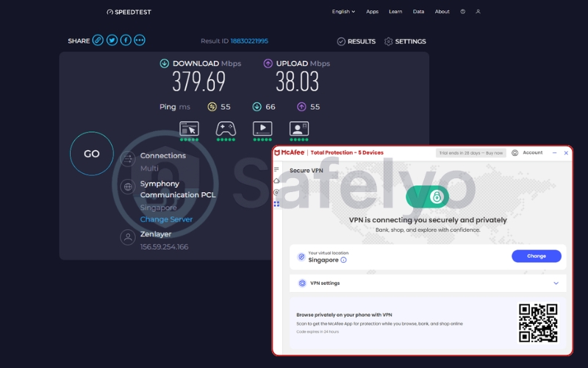Screen dimensions: 588x368
Task: Open Apps in Speedtest navigation
Action: (372, 12)
